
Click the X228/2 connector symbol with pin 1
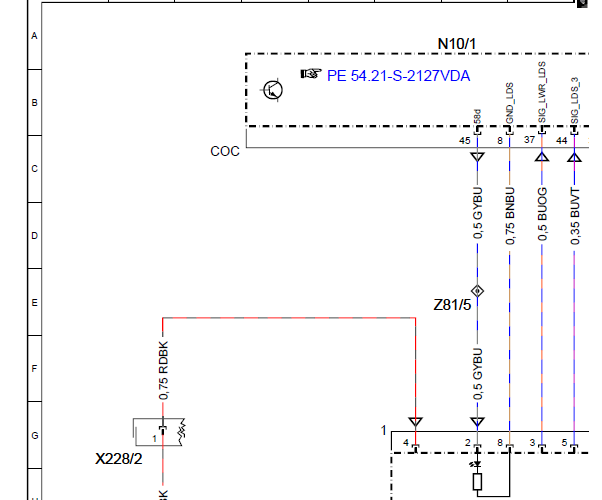(159, 432)
